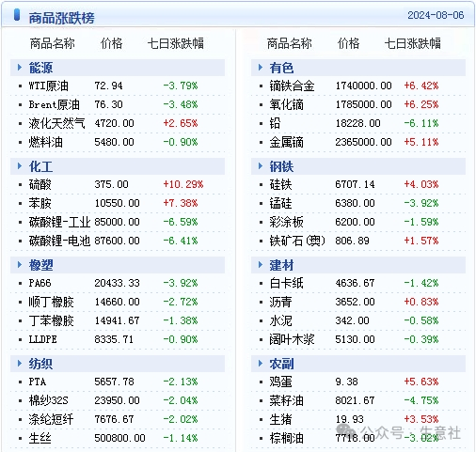Screen dimensions: 476x452
Task: Click the left 商品名称 column header
Action: pyautogui.click(x=52, y=43)
